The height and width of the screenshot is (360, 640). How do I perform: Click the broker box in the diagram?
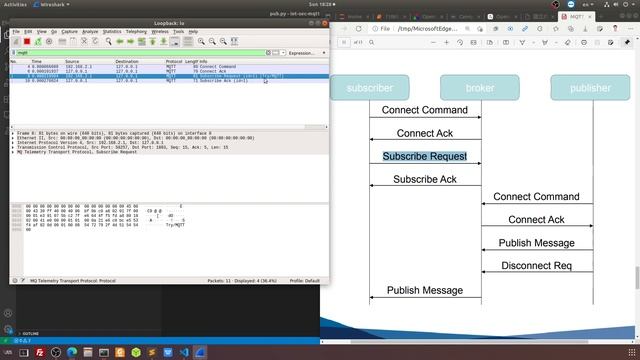(x=480, y=87)
